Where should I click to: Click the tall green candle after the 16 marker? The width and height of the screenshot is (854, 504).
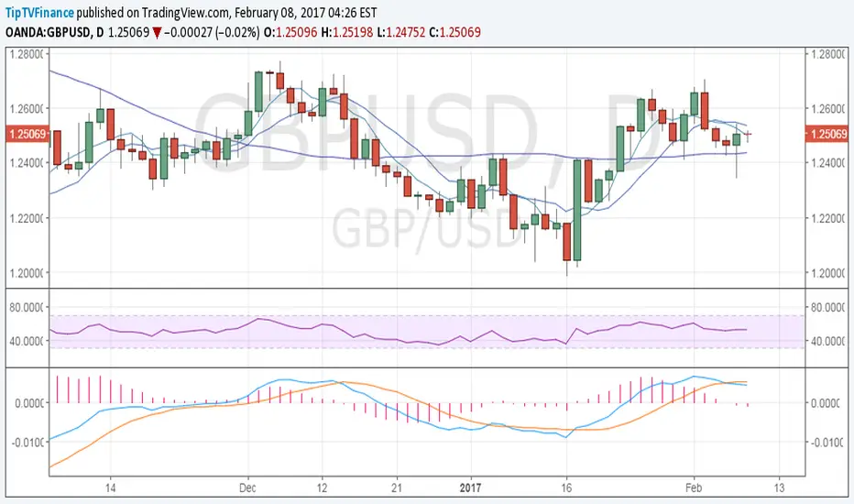pyautogui.click(x=577, y=210)
